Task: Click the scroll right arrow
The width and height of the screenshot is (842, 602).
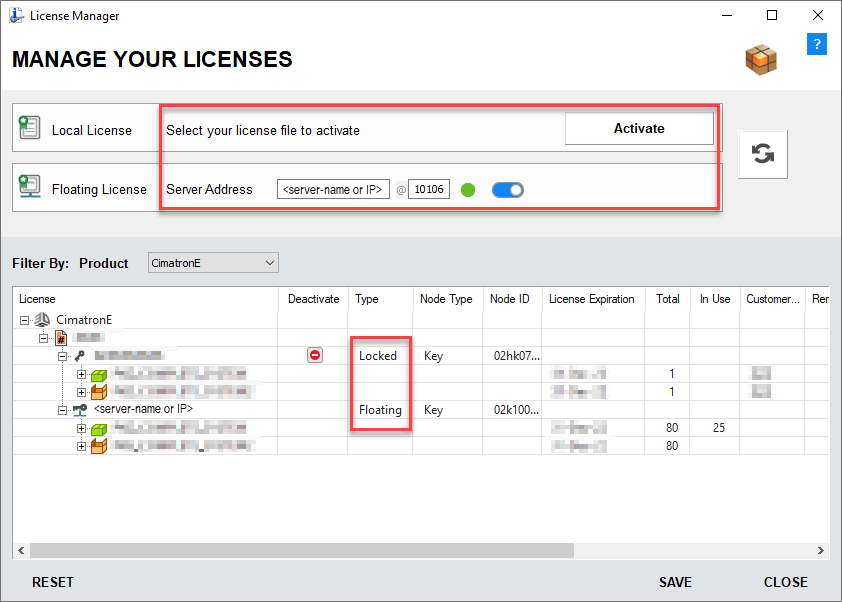Action: coord(821,550)
